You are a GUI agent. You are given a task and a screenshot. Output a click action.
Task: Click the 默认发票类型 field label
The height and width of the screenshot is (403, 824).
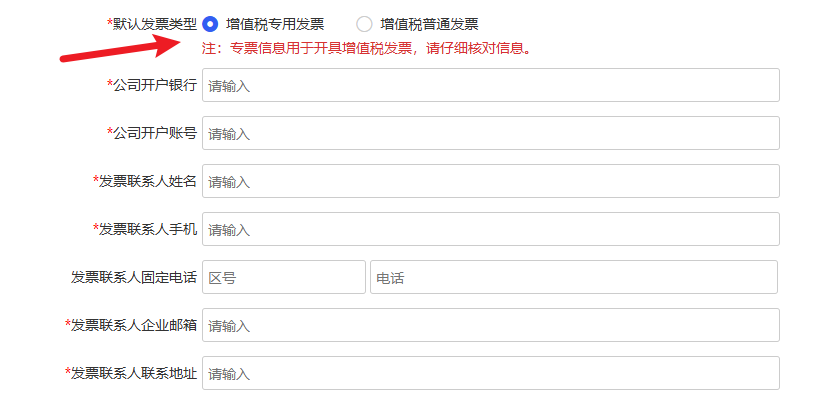[x=152, y=24]
